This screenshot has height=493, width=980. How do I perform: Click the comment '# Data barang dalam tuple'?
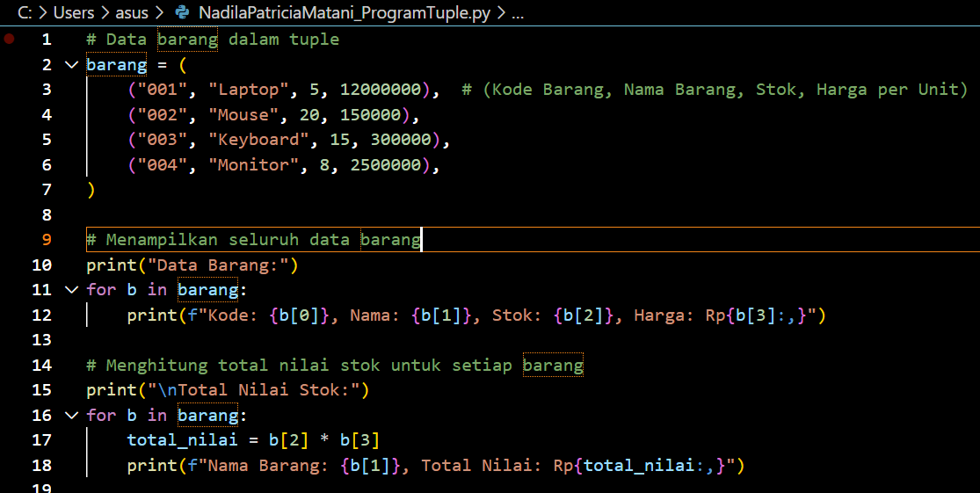click(213, 40)
